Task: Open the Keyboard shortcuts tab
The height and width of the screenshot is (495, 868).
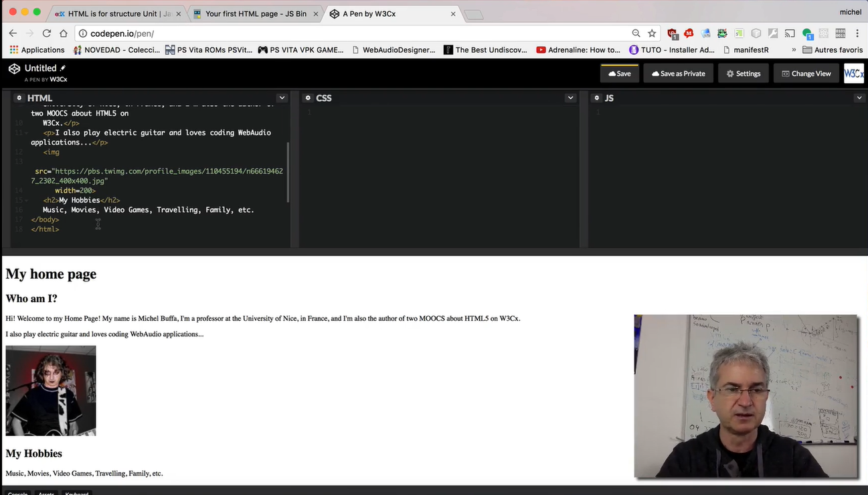Action: (77, 493)
